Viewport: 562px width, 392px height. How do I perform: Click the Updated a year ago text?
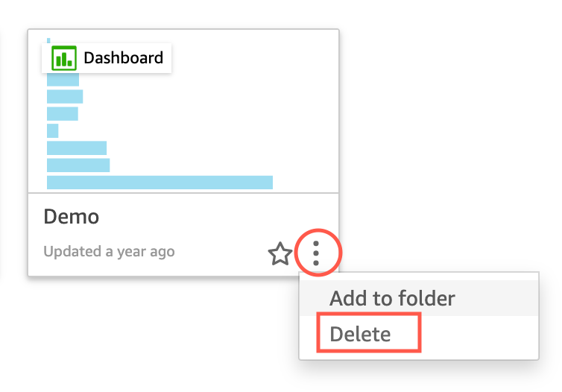[x=109, y=251]
